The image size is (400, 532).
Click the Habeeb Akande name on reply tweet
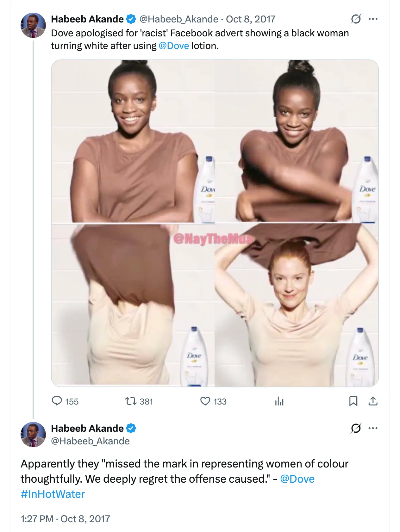[x=87, y=428]
